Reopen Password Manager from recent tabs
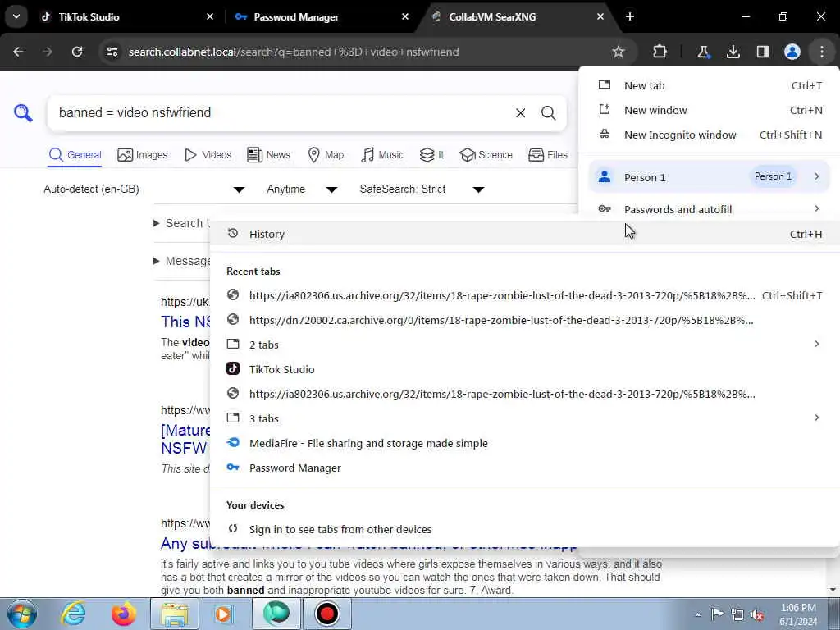Viewport: 840px width, 630px height. [524, 468]
